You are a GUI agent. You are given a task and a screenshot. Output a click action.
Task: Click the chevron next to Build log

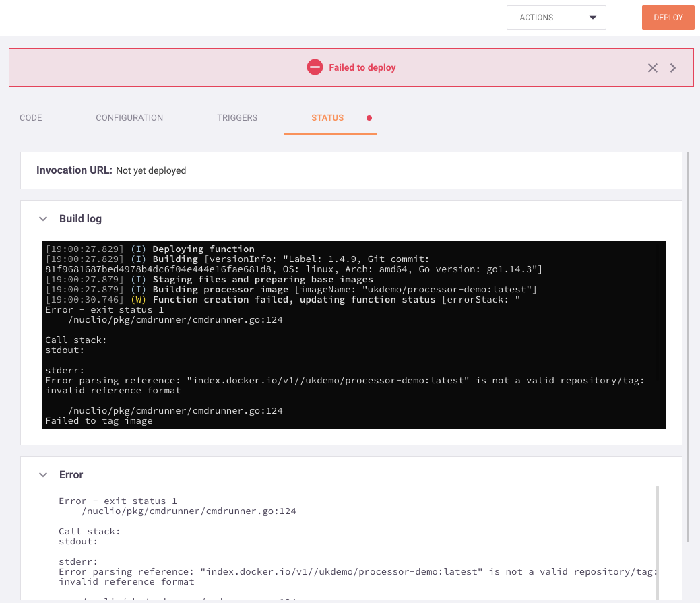[x=43, y=218]
